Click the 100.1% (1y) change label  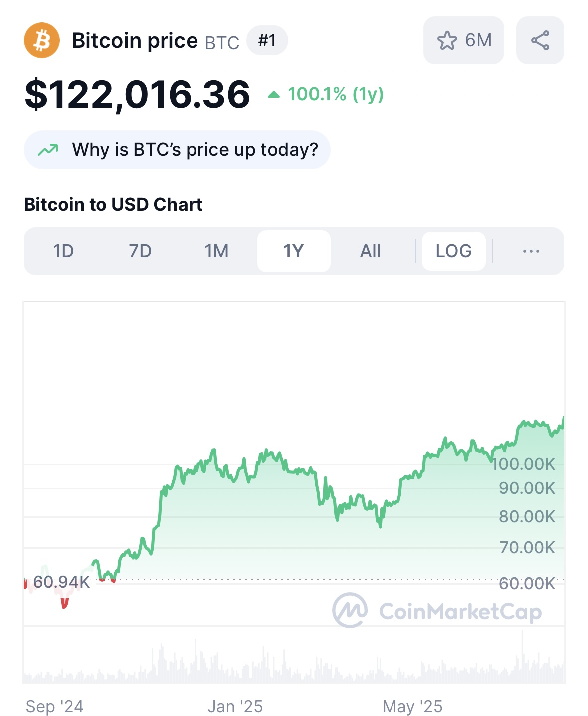pos(336,94)
